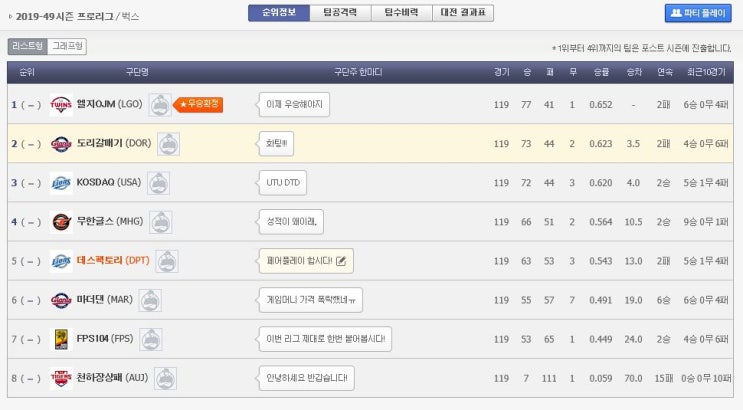Open team 무한글스 (MHG)

[x=110, y=221]
